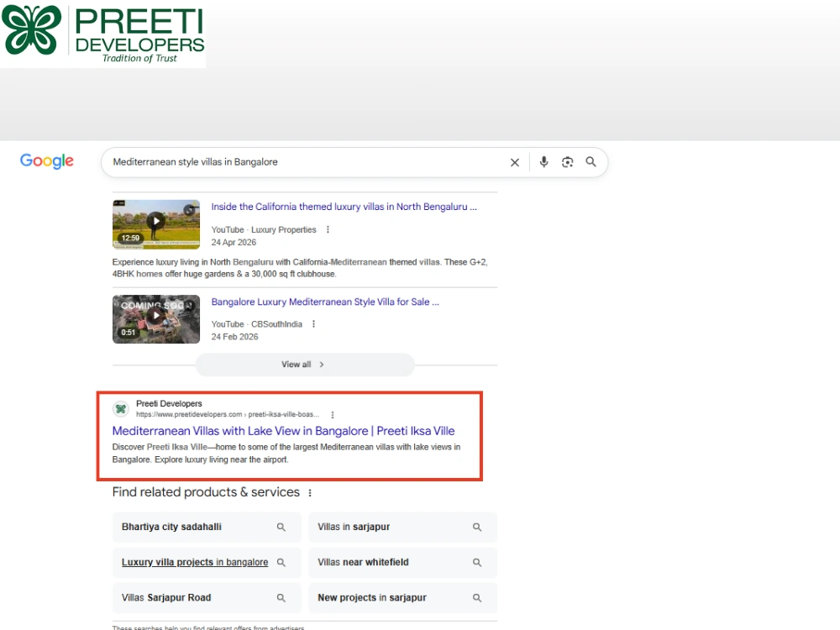
Task: Click the Preeti Developers site name text
Action: [169, 403]
